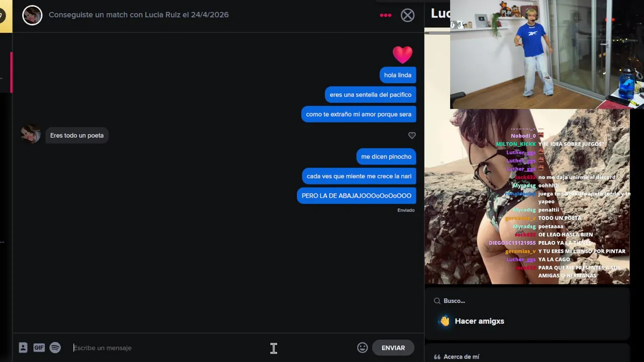Click the 'Conseguiste un match' header text
The width and height of the screenshot is (644, 362).
pyautogui.click(x=139, y=15)
